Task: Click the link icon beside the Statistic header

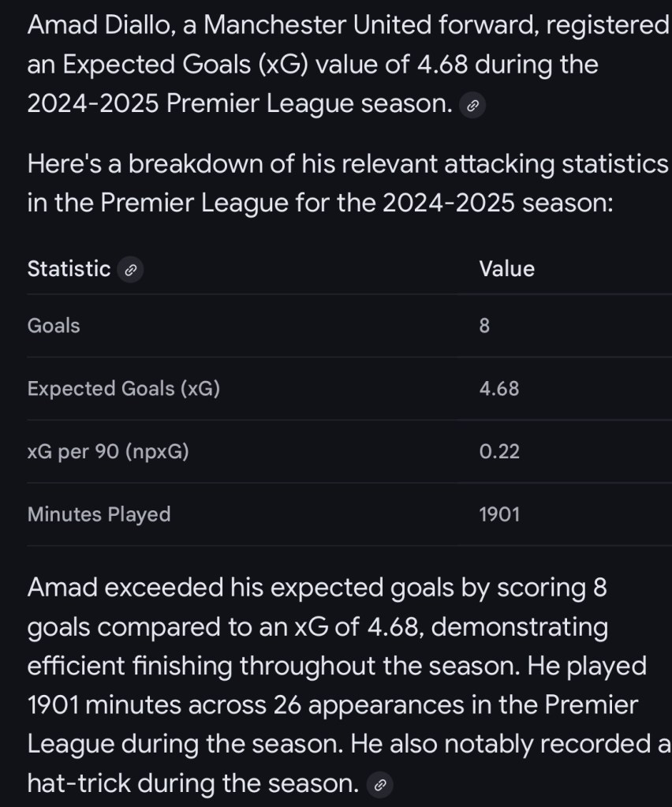Action: click(130, 270)
